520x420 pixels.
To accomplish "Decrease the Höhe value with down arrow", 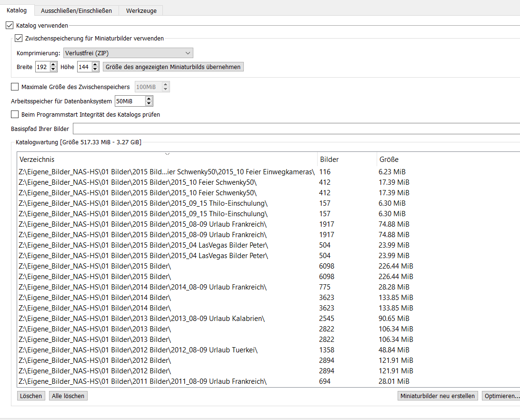I will [x=95, y=70].
